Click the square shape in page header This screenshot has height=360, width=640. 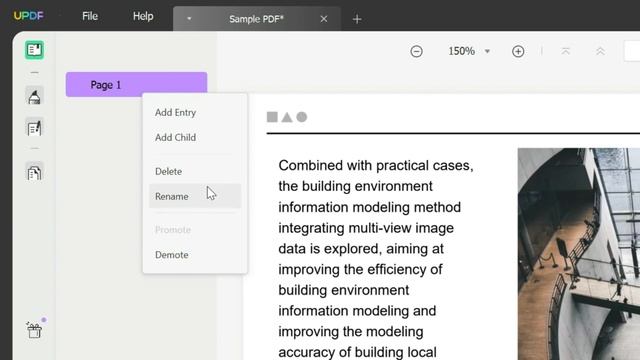pyautogui.click(x=272, y=117)
